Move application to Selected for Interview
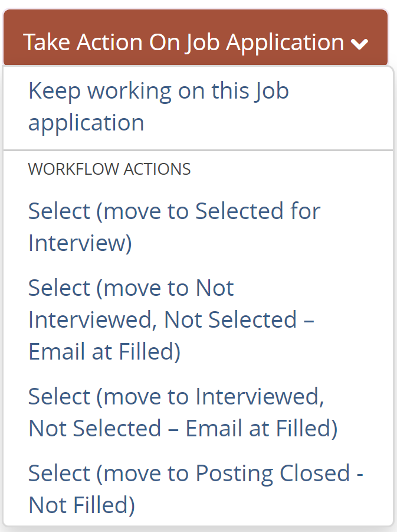 [174, 227]
